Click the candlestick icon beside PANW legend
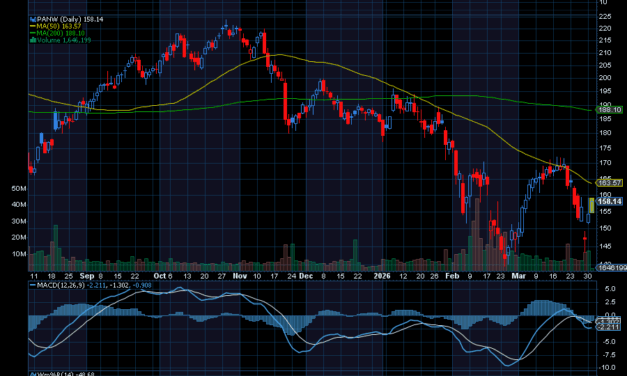The image size is (627, 376). [x=33, y=19]
